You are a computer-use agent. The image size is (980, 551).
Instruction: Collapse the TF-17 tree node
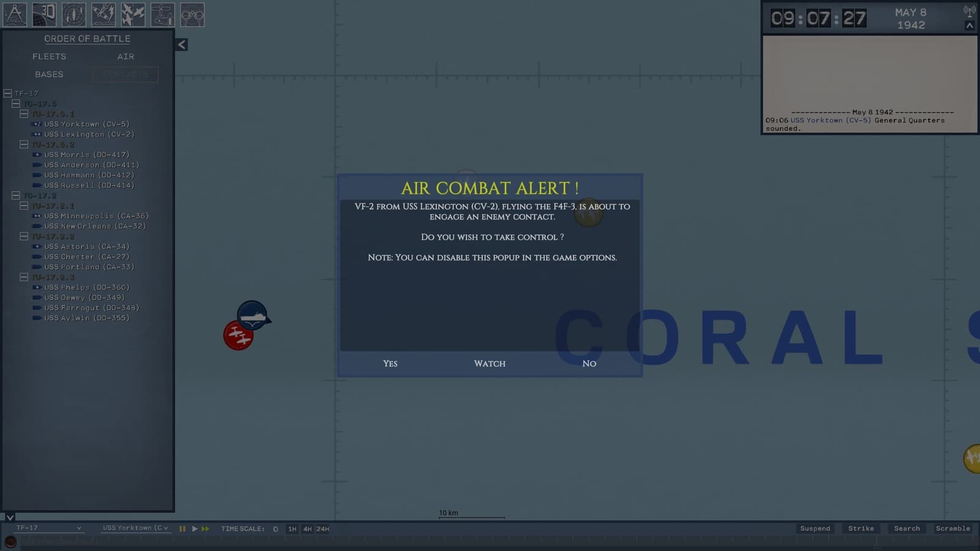(7, 93)
